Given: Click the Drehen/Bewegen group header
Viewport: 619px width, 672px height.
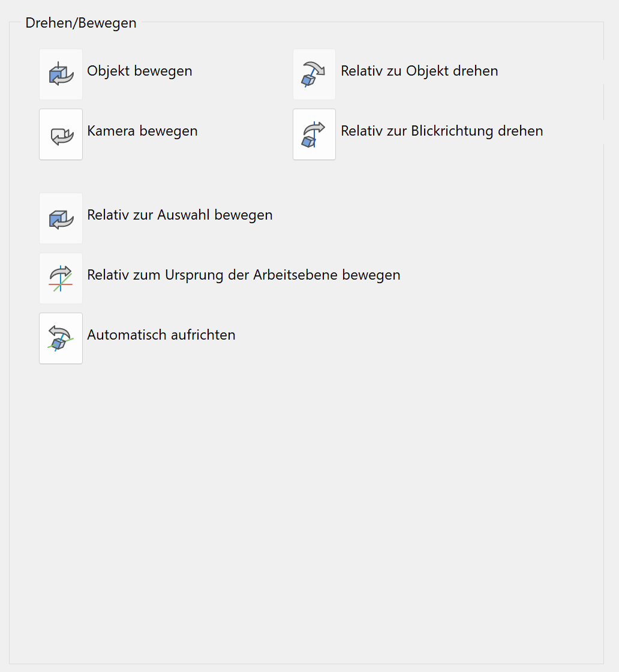Looking at the screenshot, I should tap(80, 22).
